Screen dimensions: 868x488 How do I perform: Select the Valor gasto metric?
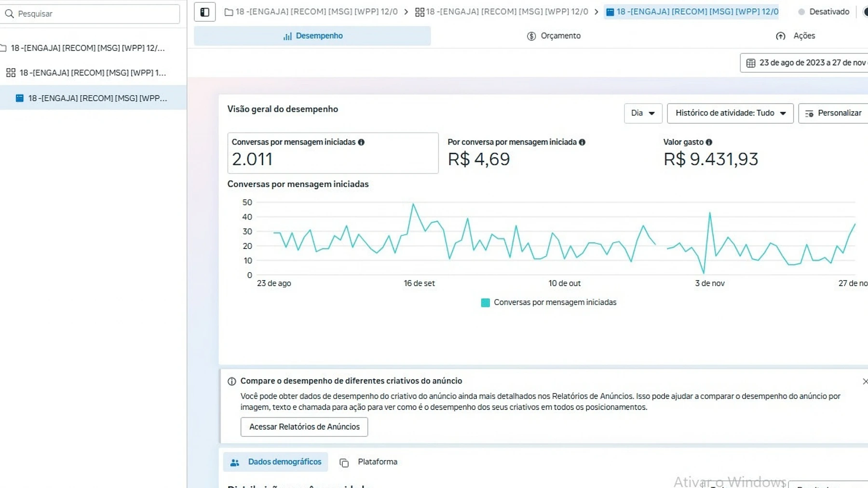pos(711,153)
